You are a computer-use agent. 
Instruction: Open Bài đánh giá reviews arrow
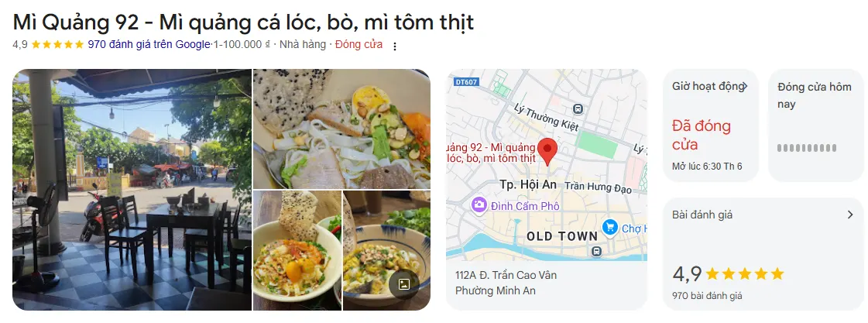(x=851, y=215)
